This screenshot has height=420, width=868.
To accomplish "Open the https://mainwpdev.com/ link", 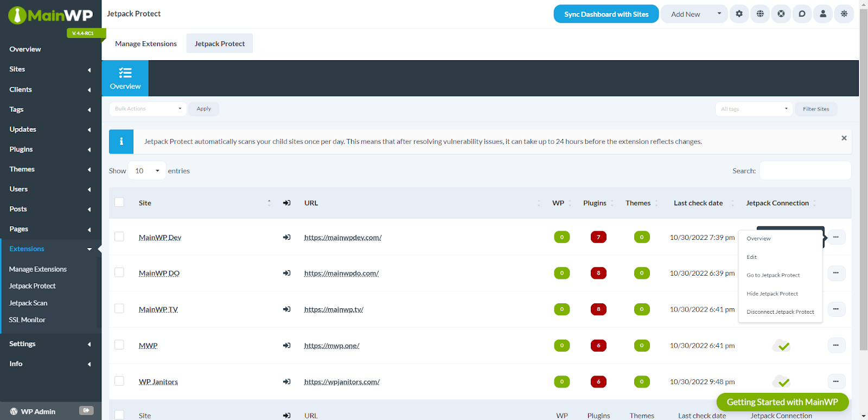I will click(x=343, y=237).
